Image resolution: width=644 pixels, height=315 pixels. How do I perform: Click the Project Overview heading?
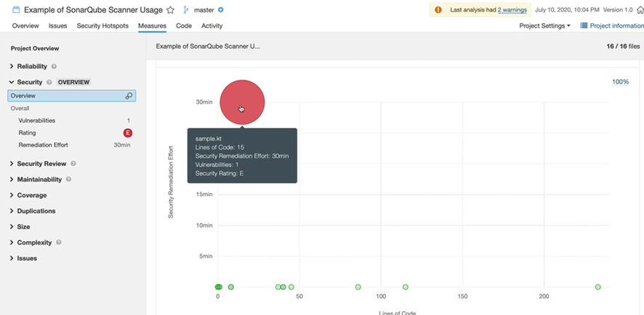point(35,49)
